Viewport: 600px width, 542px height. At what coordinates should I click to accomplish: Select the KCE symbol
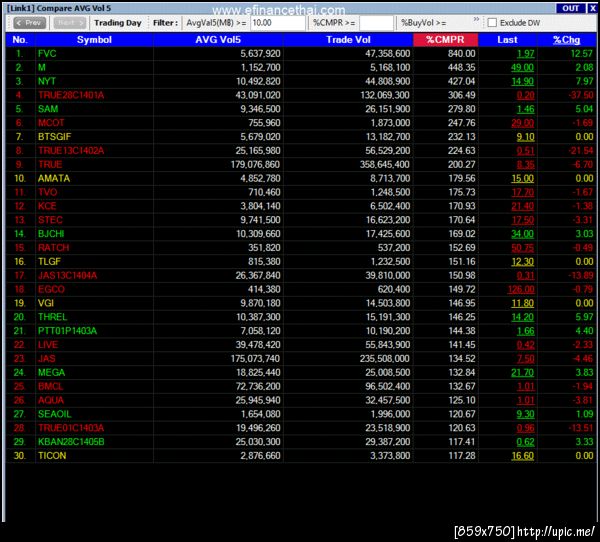tap(47, 206)
